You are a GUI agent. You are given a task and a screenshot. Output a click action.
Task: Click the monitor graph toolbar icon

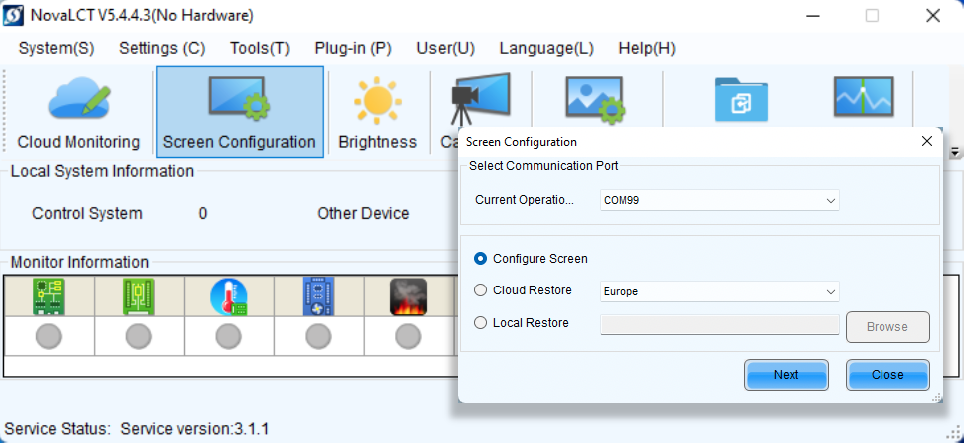click(x=863, y=99)
